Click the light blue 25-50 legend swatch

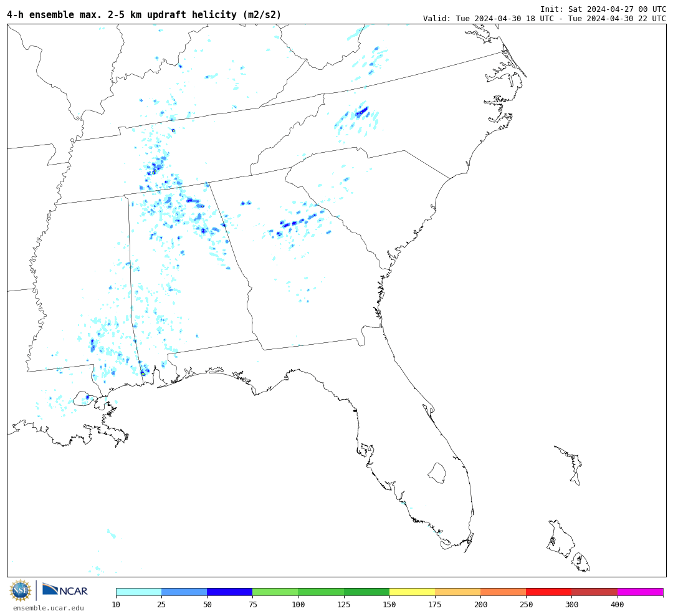tap(184, 592)
